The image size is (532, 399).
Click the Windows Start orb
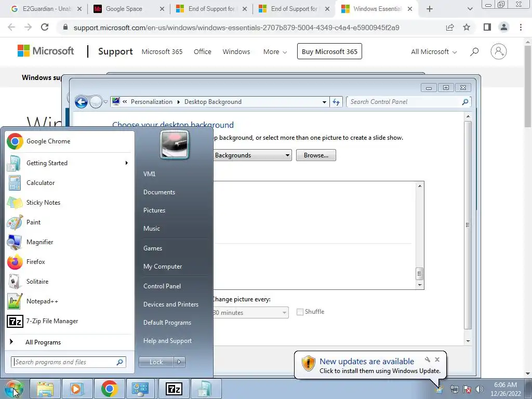[x=14, y=389]
